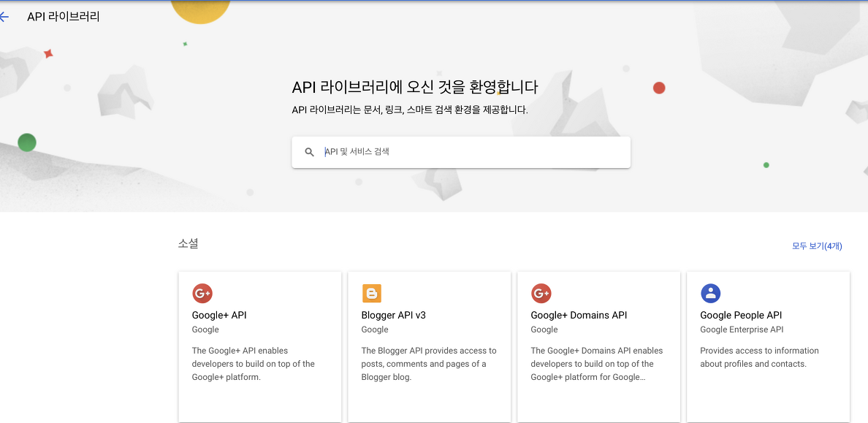
Task: Click the Blogger blog description text
Action: (429, 364)
